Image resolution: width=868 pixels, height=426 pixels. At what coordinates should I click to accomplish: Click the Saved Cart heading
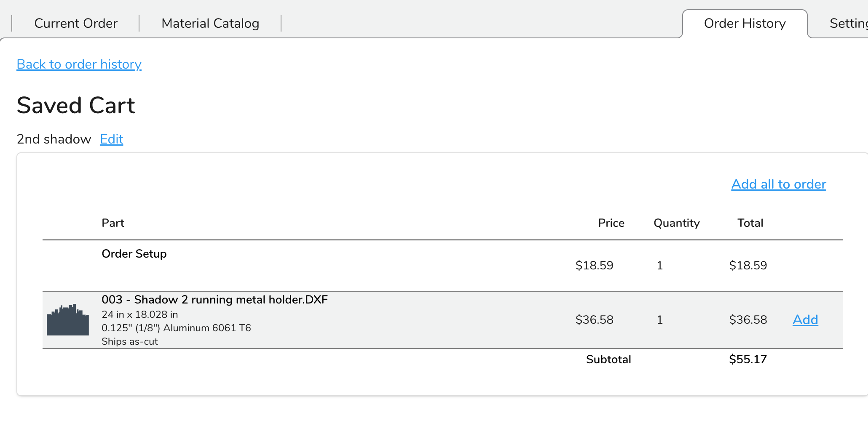click(x=76, y=105)
